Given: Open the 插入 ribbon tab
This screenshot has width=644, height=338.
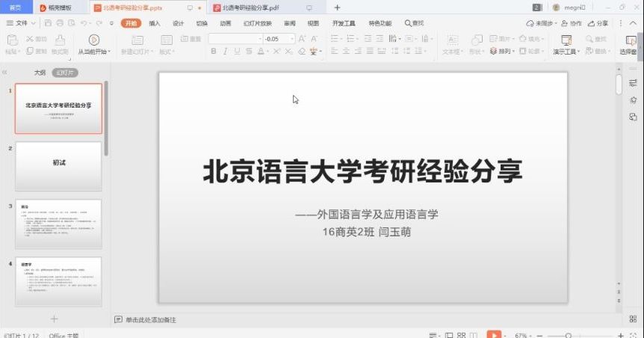Looking at the screenshot, I should point(155,23).
